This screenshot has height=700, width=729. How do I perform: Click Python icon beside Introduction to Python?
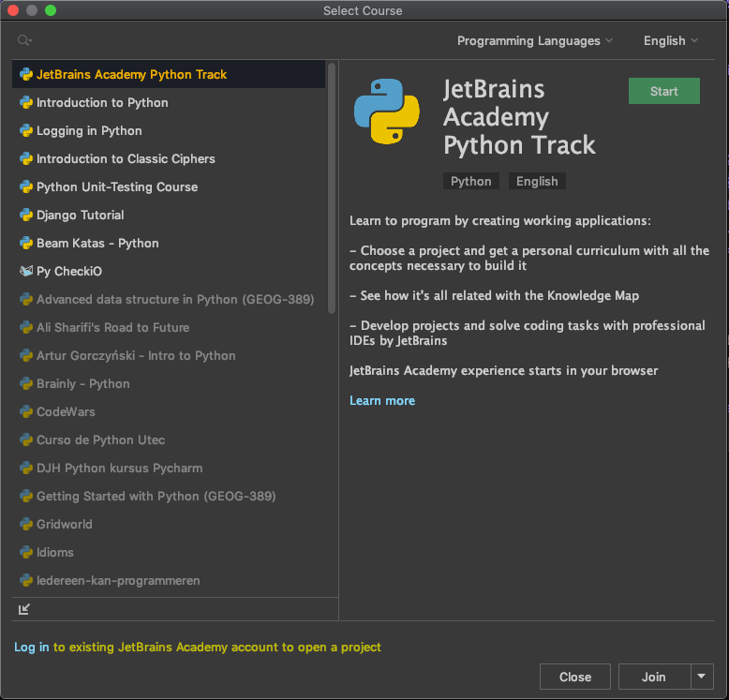pyautogui.click(x=26, y=102)
